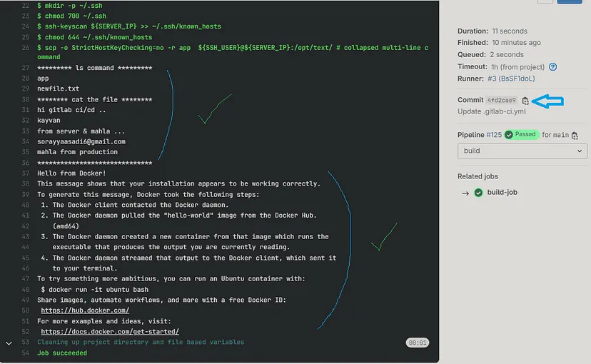Select the 'hi gitlab ci/cd ..' line
This screenshot has width=591, height=364.
[71, 110]
